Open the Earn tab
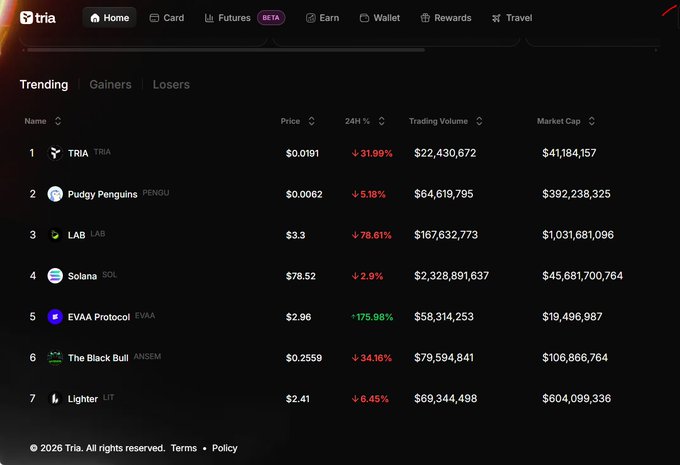The width and height of the screenshot is (680, 465). tap(323, 18)
